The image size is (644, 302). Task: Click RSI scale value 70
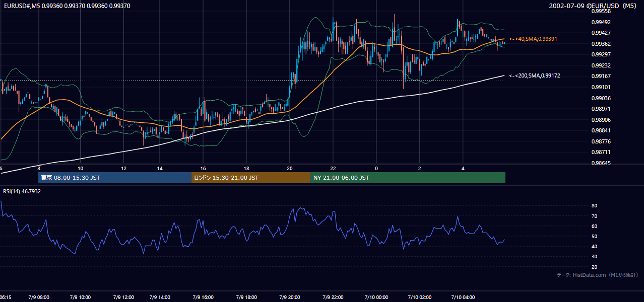pyautogui.click(x=595, y=216)
